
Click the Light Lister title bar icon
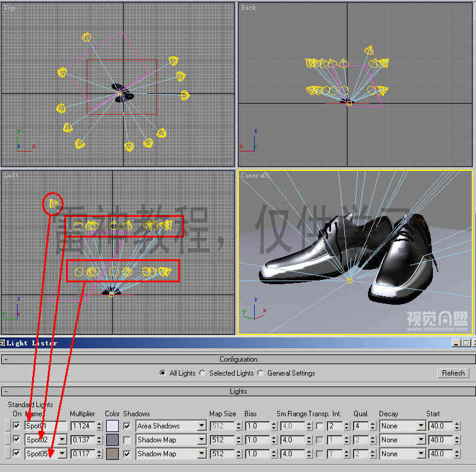pyautogui.click(x=3, y=343)
